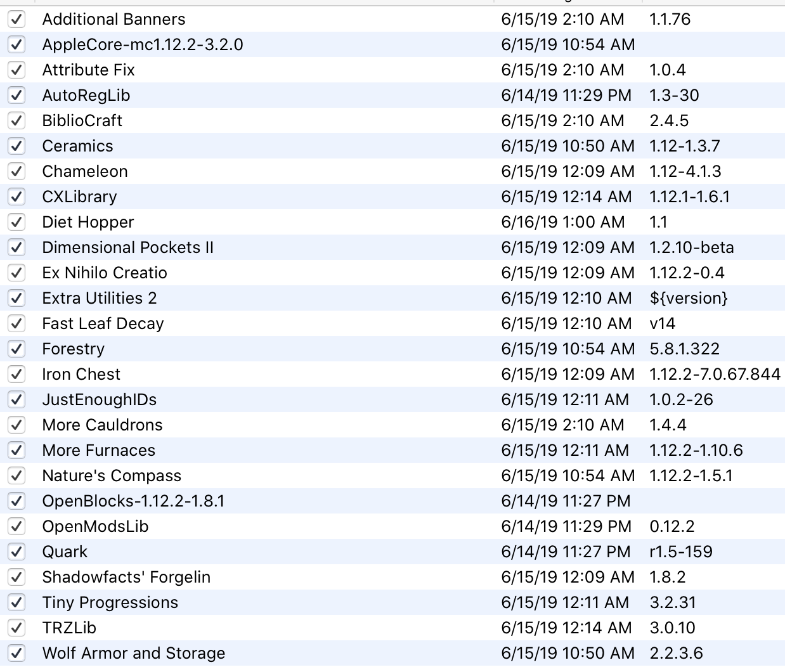The image size is (785, 672).
Task: Uncheck the Ex Nihilo Creatio checkbox
Action: coord(16,273)
